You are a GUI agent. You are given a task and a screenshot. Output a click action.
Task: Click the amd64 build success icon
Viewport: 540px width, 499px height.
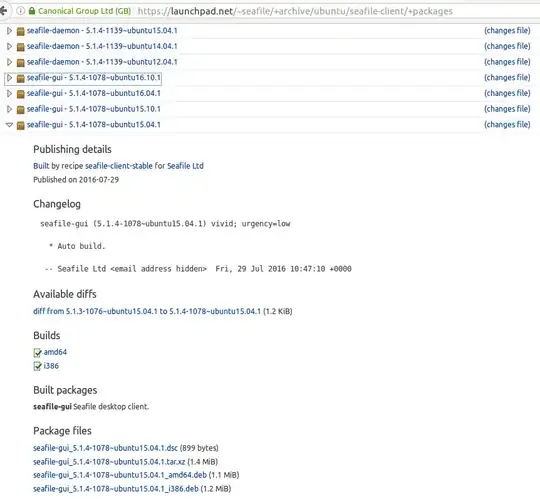pos(37,353)
